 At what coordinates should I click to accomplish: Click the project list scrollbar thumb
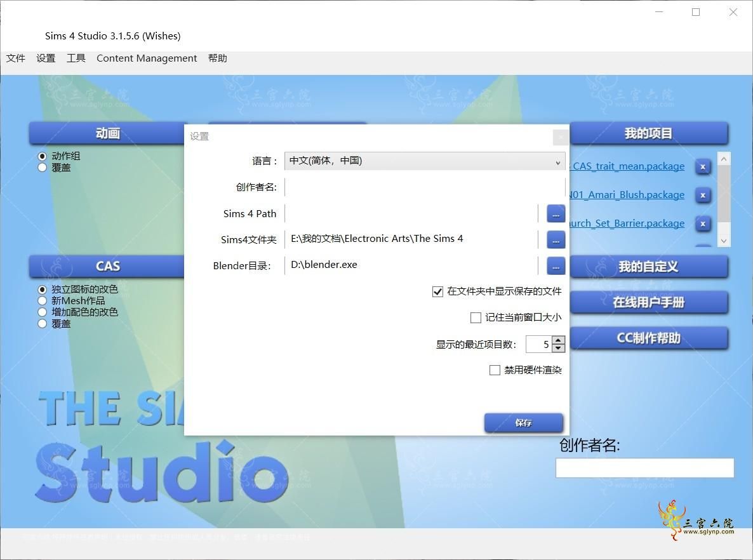click(x=724, y=194)
